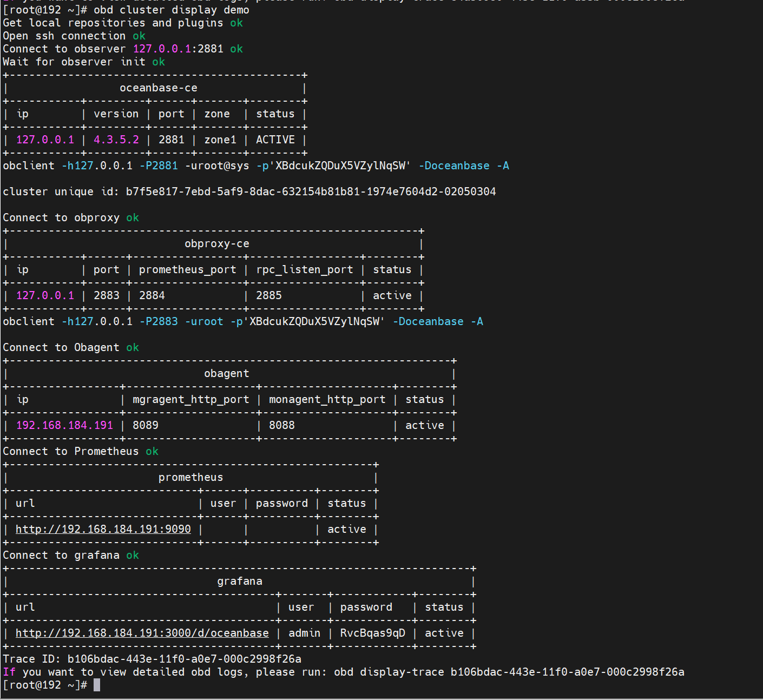This screenshot has height=700, width=763.
Task: Open the Prometheus URL http://192.168.184.191:9090
Action: tap(103, 529)
